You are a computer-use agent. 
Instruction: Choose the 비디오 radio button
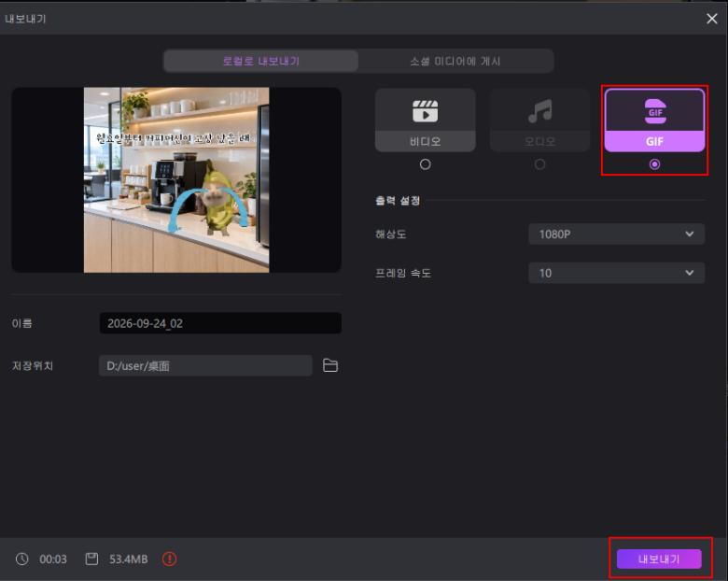pyautogui.click(x=426, y=164)
